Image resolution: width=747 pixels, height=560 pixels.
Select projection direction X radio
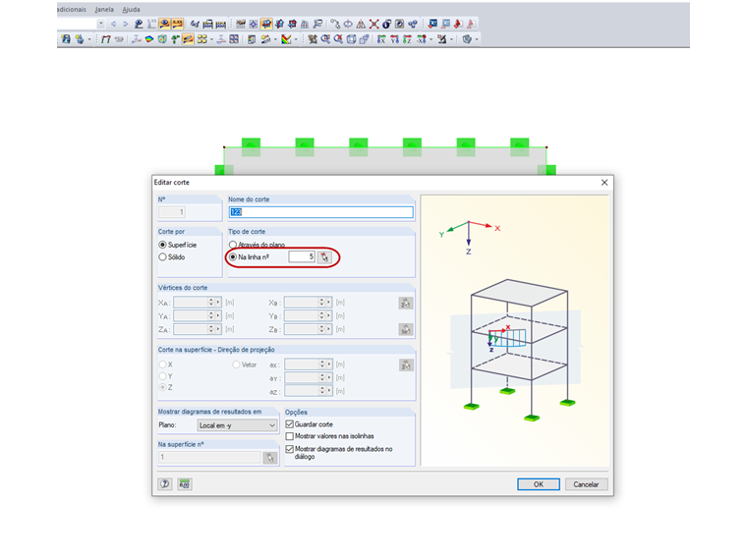[162, 364]
